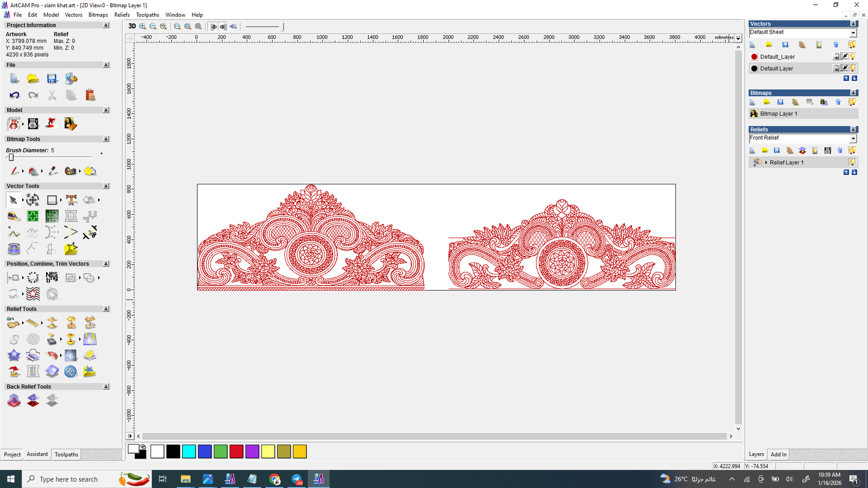Open the Vectors menu
This screenshot has width=868, height=488.
click(73, 15)
